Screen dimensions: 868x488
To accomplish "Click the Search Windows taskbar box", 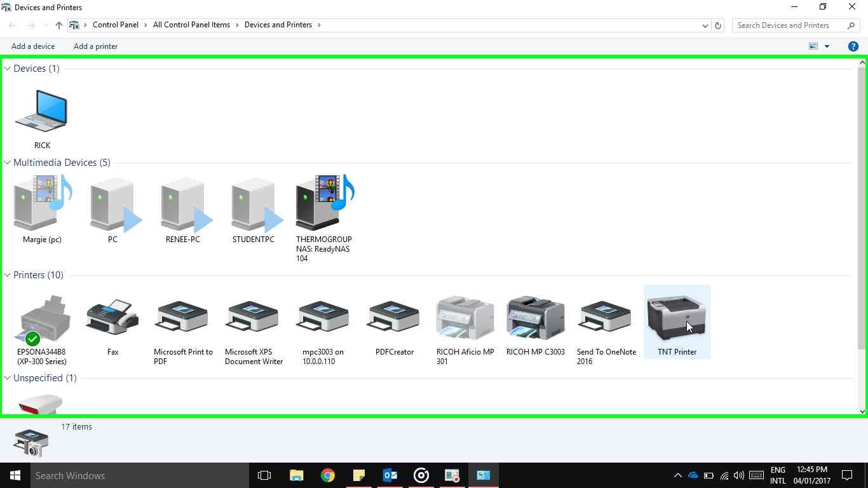I will click(x=139, y=475).
